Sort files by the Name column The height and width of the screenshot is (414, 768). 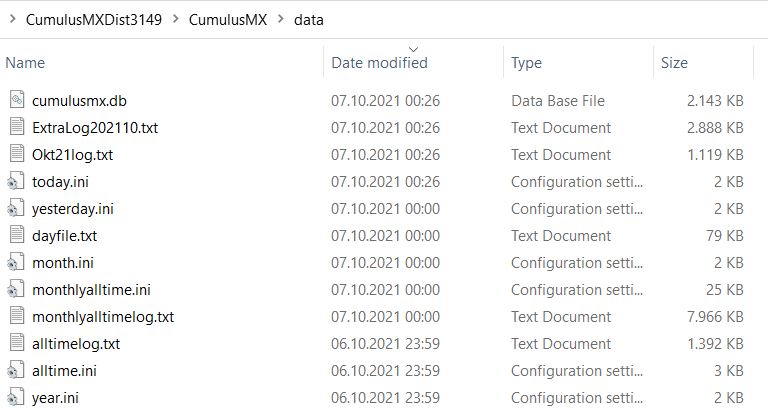(x=25, y=63)
